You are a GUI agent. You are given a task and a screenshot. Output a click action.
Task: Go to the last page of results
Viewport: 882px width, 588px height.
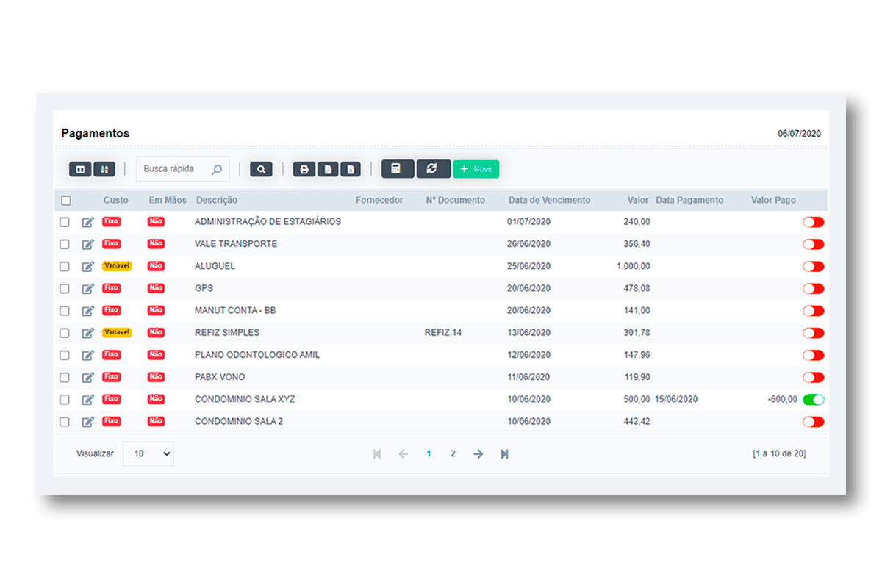[x=504, y=454]
